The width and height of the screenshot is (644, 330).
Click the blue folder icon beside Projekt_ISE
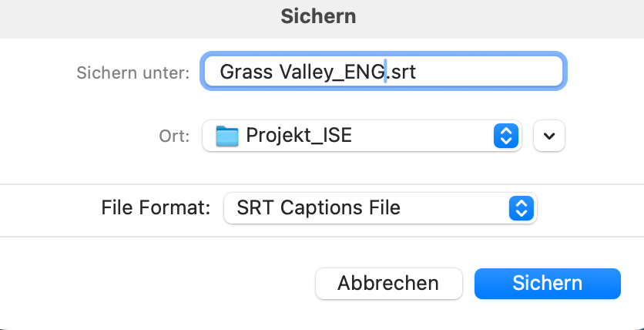(227, 136)
